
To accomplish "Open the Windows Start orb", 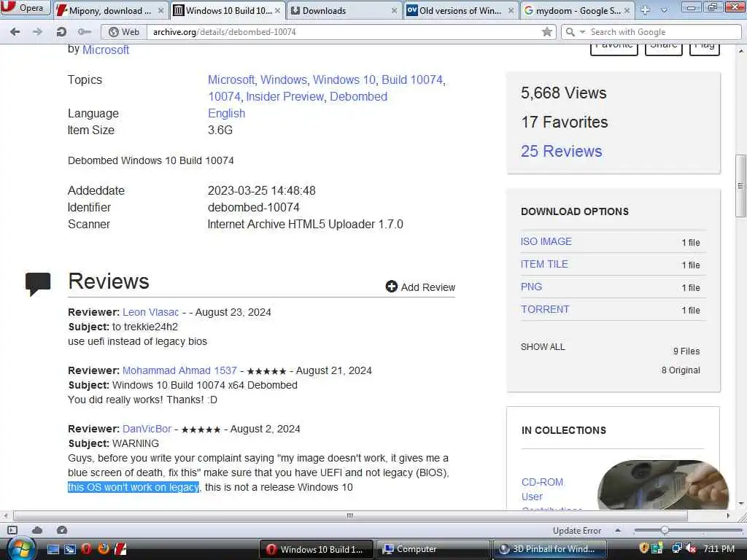I will [20, 549].
